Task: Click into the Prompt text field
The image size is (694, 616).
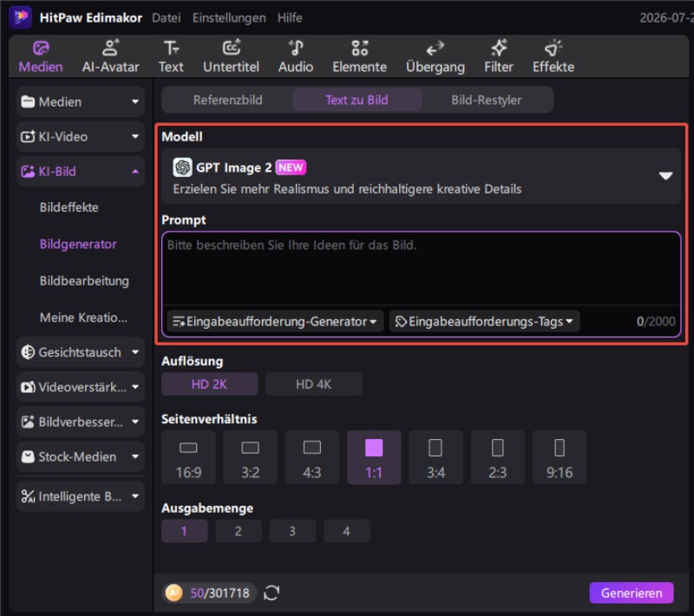Action: coord(421,268)
